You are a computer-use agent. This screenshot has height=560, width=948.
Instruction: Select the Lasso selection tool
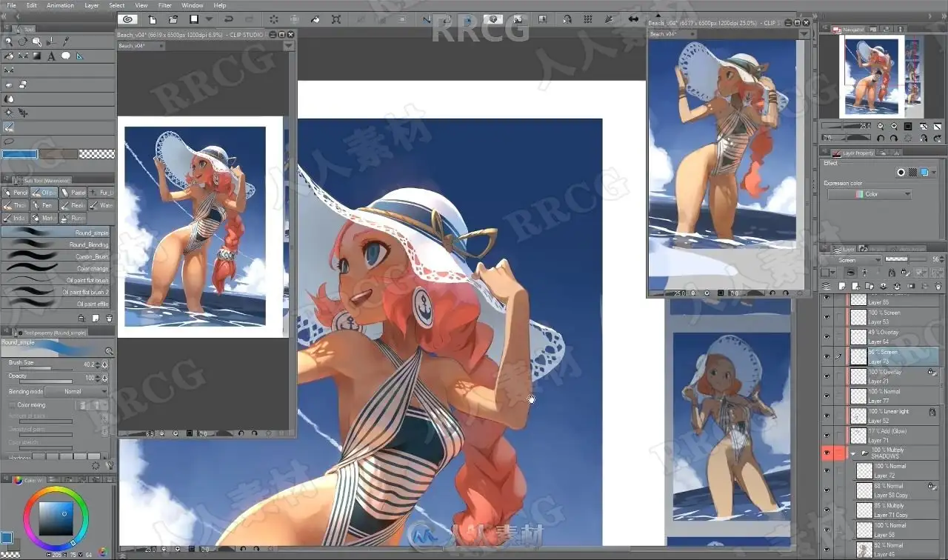[x=9, y=141]
